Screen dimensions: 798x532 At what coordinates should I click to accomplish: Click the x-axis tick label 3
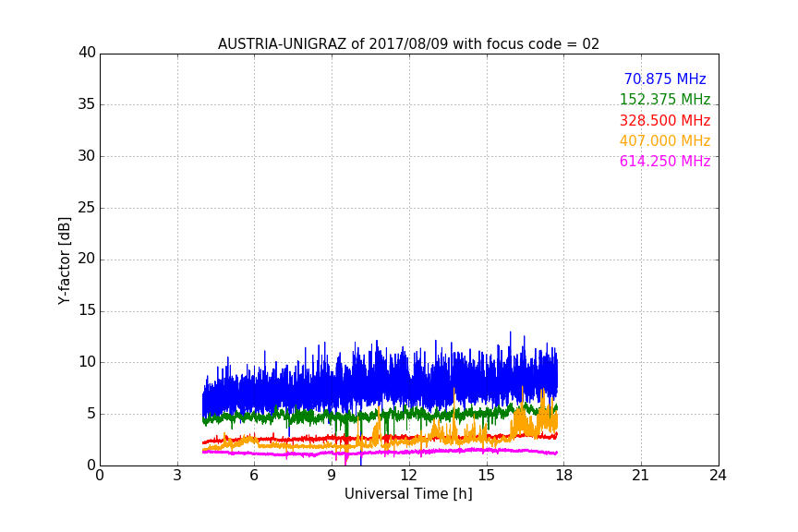coord(177,476)
